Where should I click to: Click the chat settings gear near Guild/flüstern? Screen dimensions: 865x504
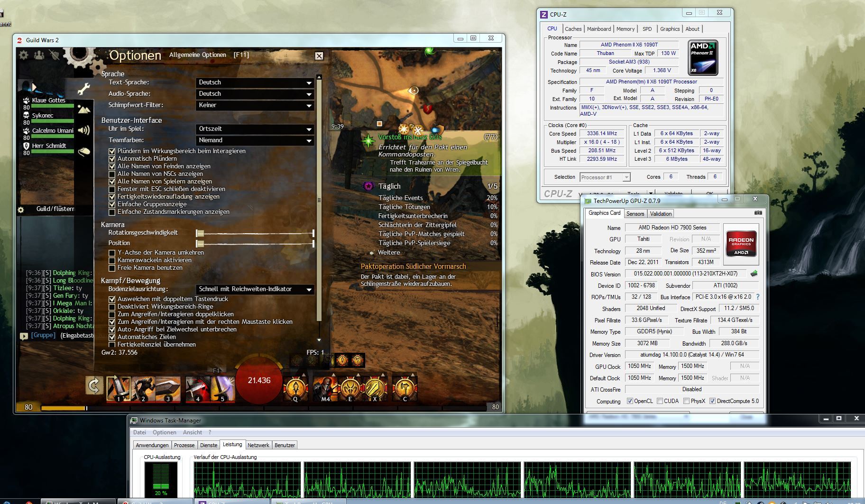(21, 210)
